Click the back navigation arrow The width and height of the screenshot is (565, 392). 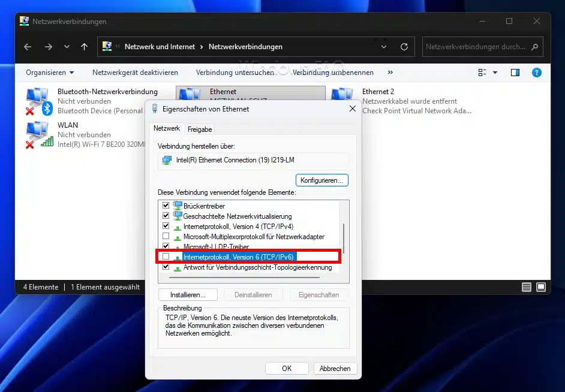[x=28, y=47]
